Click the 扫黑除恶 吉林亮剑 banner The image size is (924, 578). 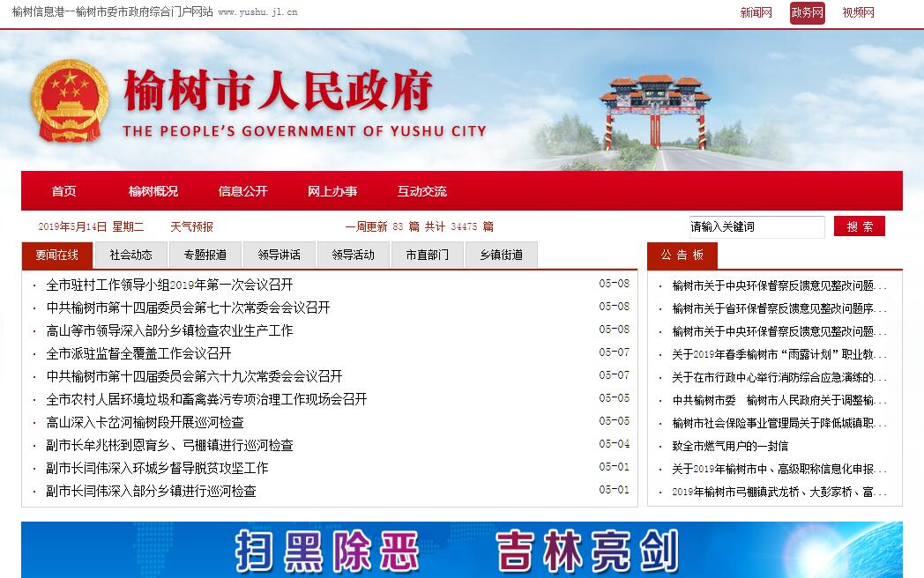[x=461, y=550]
